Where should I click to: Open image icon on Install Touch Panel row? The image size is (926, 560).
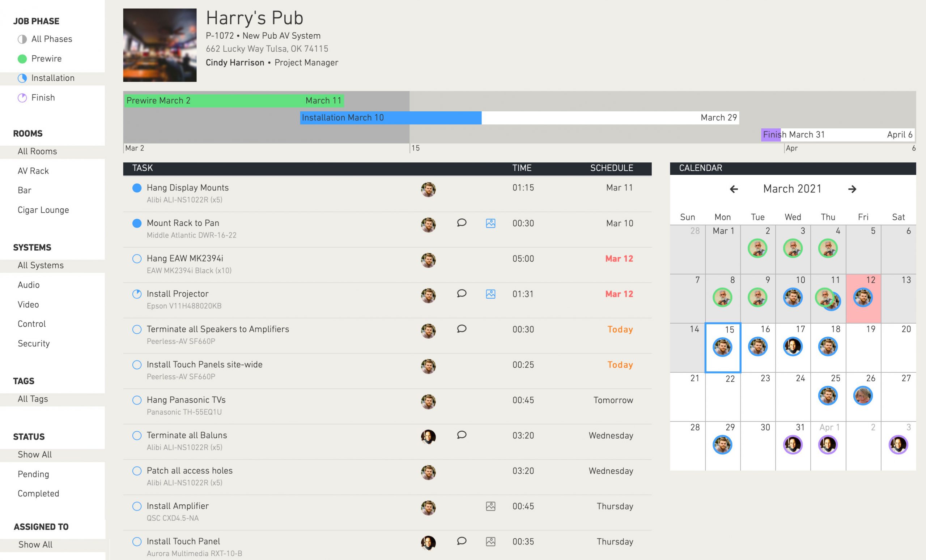(x=490, y=542)
